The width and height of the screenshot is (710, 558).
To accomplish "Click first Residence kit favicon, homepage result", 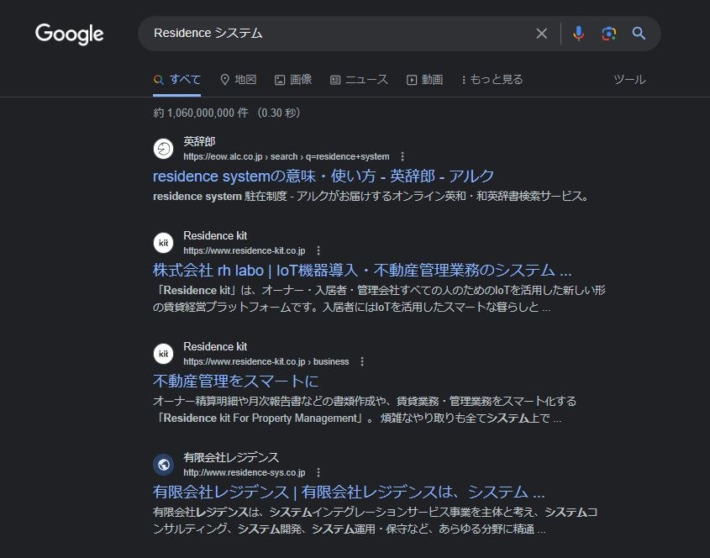I will 163,243.
